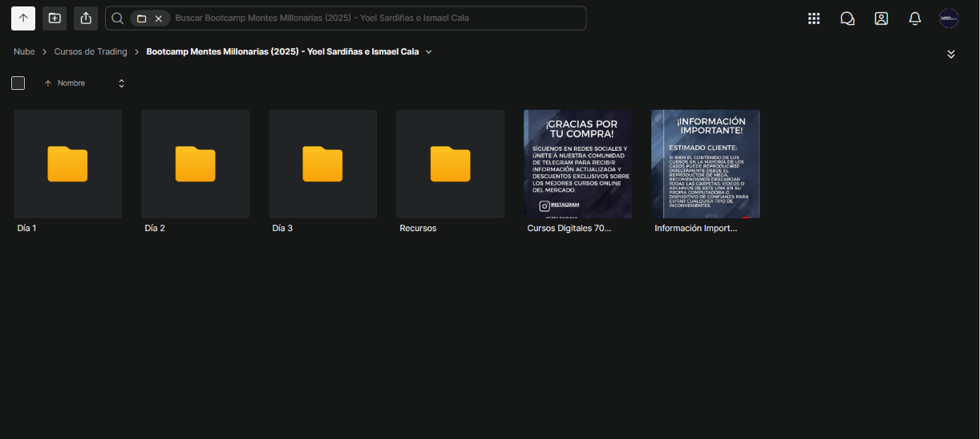This screenshot has width=980, height=439.
Task: Click the double chevron collapse icon
Action: (951, 54)
